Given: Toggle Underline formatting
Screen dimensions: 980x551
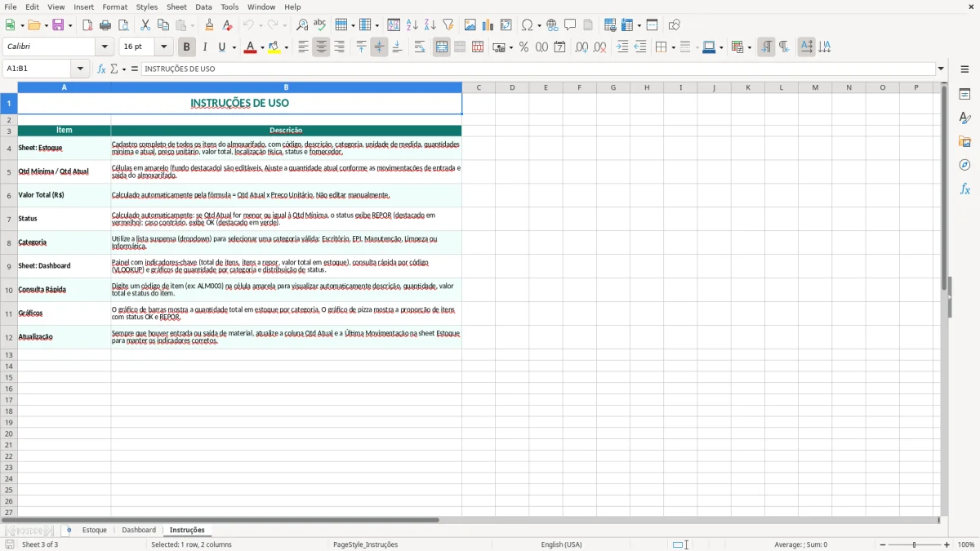Looking at the screenshot, I should [x=222, y=47].
